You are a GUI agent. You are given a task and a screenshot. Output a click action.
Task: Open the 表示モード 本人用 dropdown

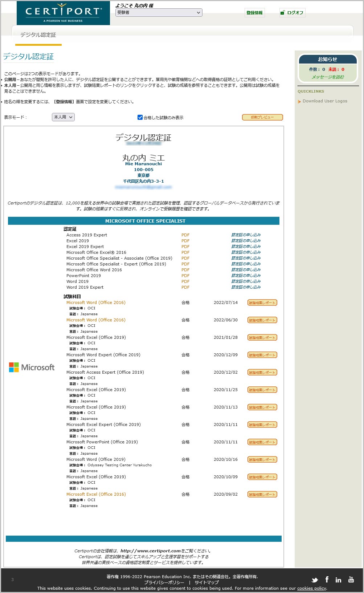63,117
